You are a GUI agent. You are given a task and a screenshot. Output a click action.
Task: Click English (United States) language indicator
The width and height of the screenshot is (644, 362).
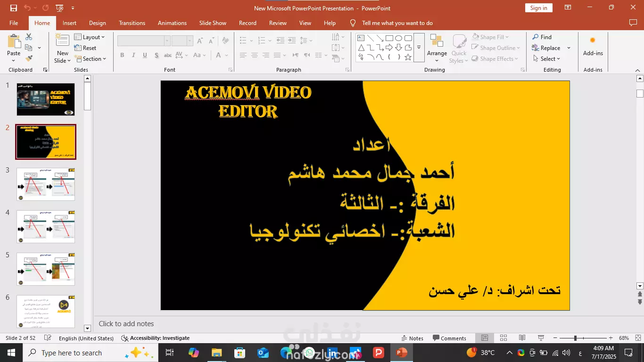point(86,338)
